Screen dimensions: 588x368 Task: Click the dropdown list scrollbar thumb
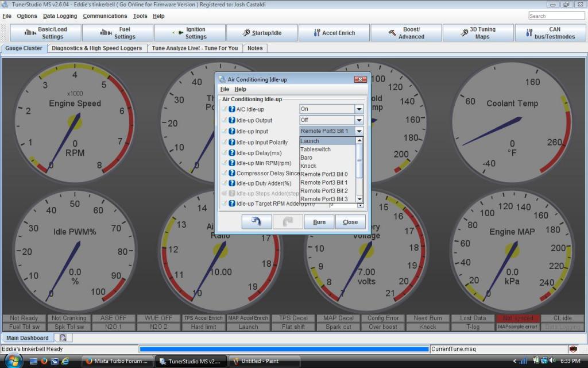pyautogui.click(x=359, y=161)
